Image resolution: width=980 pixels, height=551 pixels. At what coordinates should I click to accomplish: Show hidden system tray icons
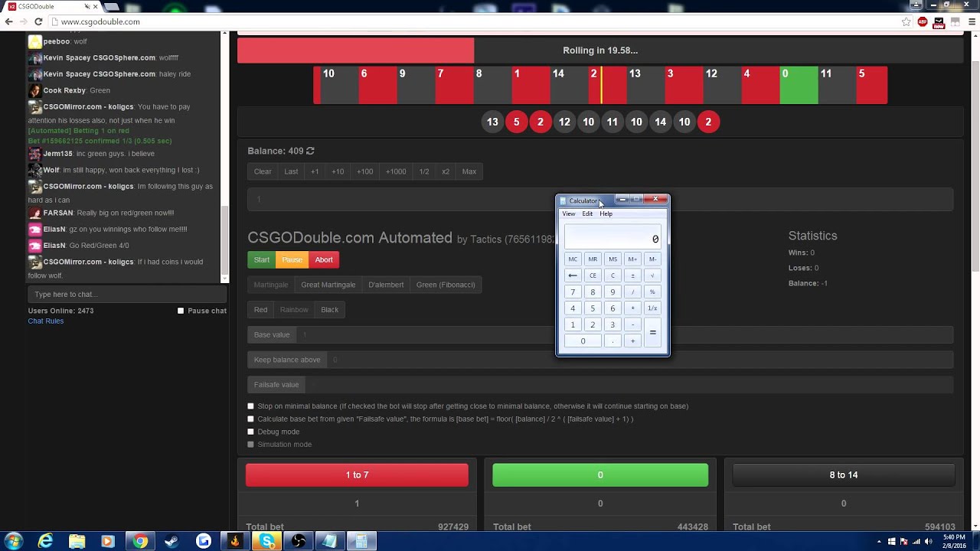click(879, 542)
